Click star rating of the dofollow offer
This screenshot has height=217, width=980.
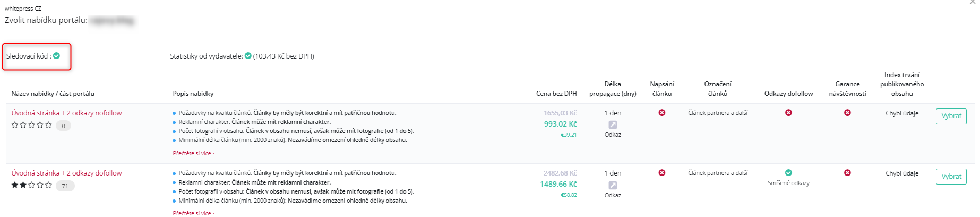(32, 185)
